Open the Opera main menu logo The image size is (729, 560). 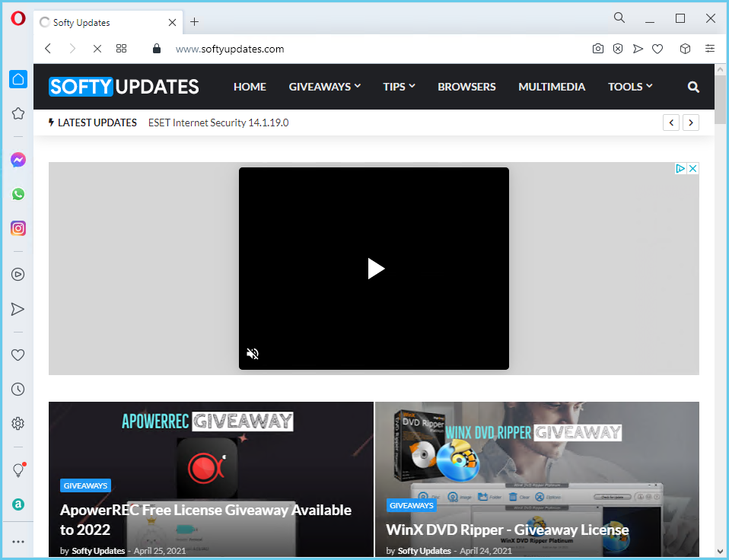[18, 19]
